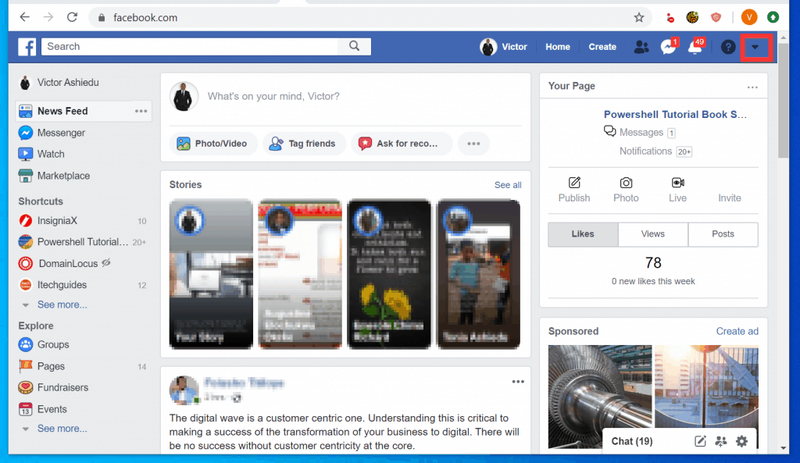This screenshot has height=463, width=800.
Task: Open Victor profile in the top bar
Action: click(x=504, y=47)
